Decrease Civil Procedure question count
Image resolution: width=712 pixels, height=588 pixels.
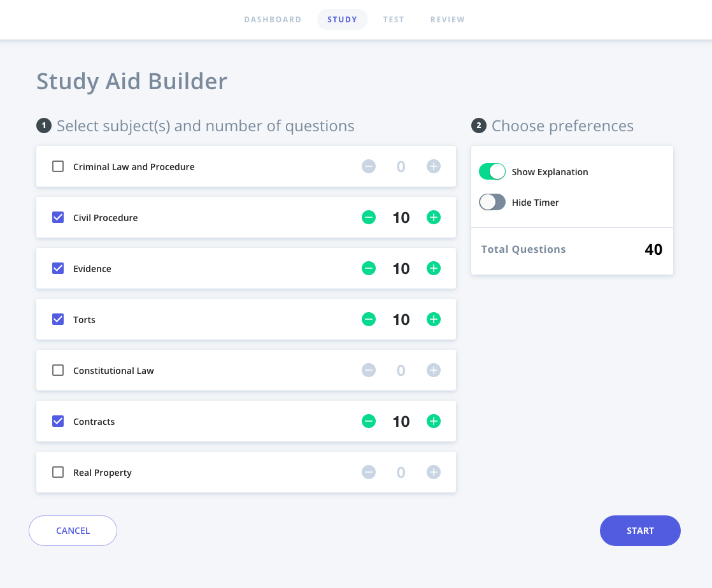(x=369, y=218)
